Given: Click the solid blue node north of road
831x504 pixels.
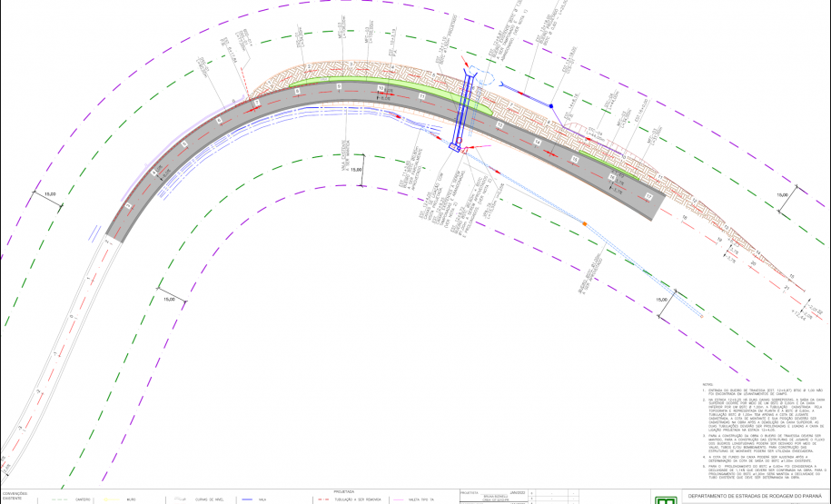Looking at the screenshot, I should 550,107.
